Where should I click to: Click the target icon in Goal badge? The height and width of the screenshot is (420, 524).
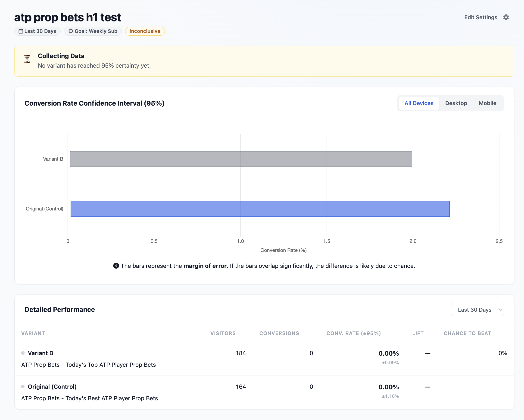(x=71, y=31)
